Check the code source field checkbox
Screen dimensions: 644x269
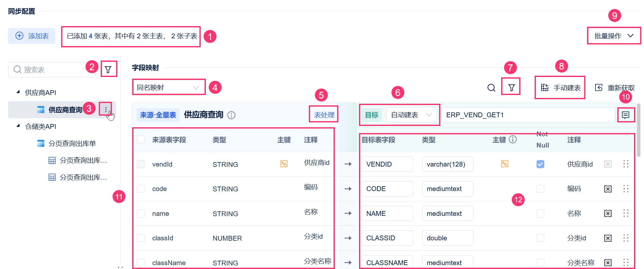pyautogui.click(x=141, y=189)
